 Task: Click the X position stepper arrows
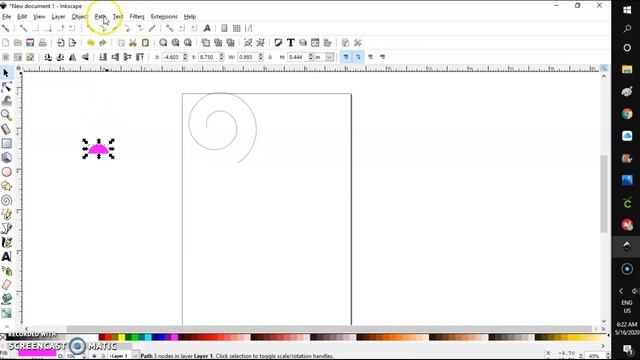185,57
